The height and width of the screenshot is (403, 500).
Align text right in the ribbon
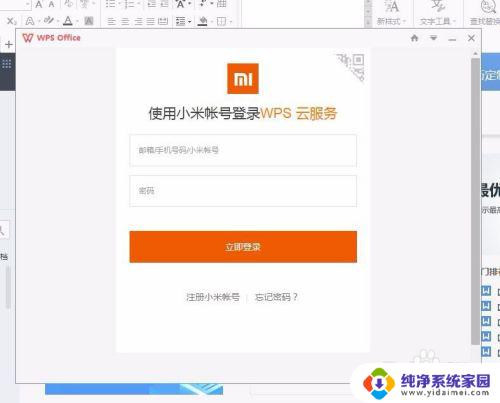click(x=138, y=22)
